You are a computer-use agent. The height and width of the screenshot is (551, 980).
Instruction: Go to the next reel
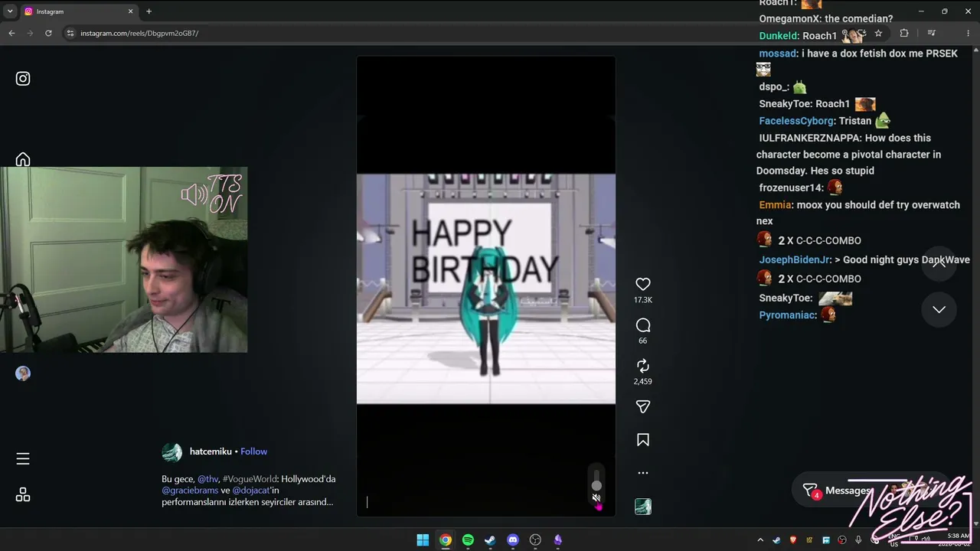pyautogui.click(x=939, y=309)
